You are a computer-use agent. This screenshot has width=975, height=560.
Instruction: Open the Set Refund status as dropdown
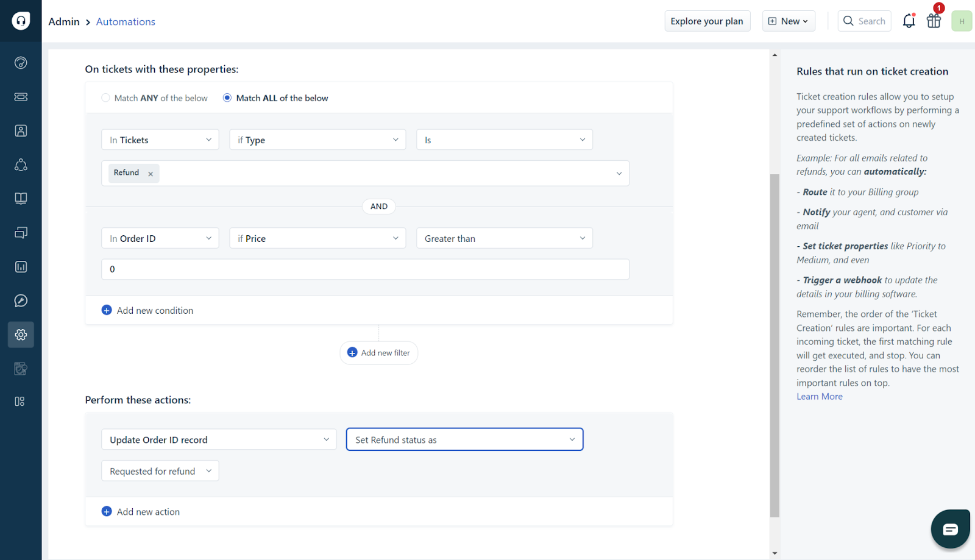[x=465, y=439]
